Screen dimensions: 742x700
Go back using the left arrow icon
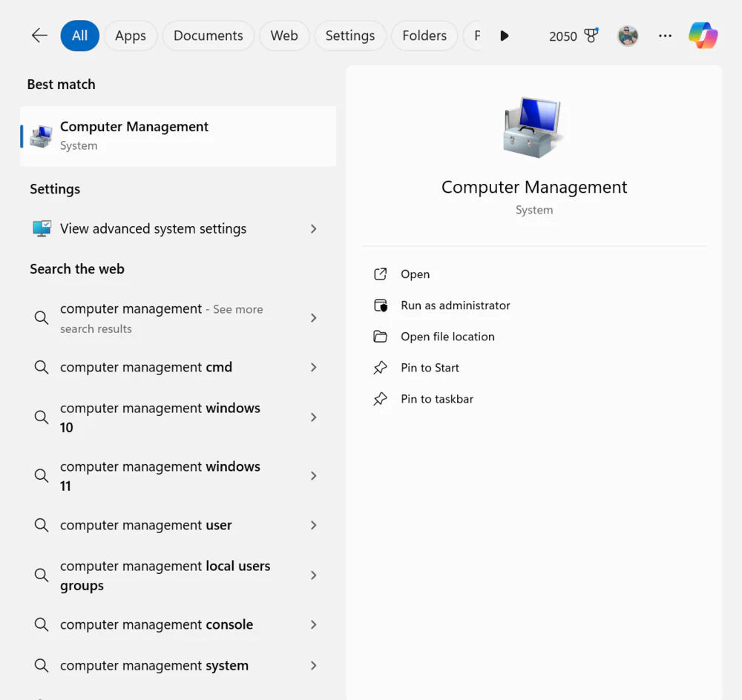click(39, 36)
